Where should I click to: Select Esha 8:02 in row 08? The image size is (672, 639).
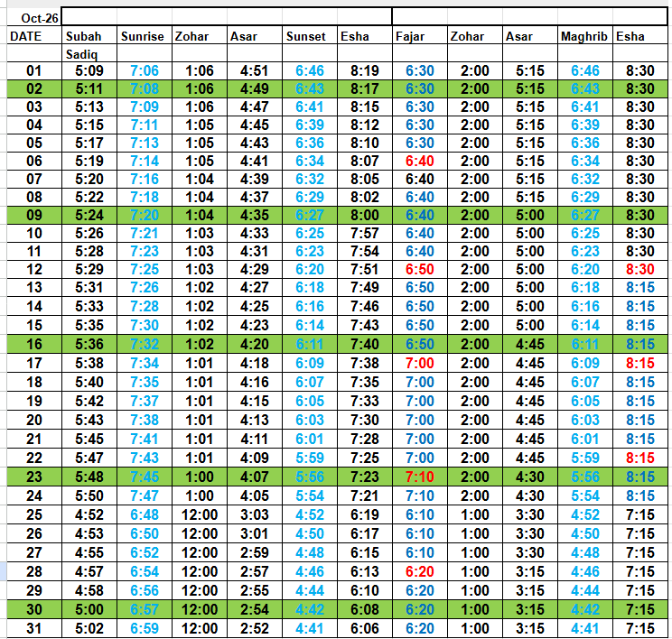tap(365, 197)
